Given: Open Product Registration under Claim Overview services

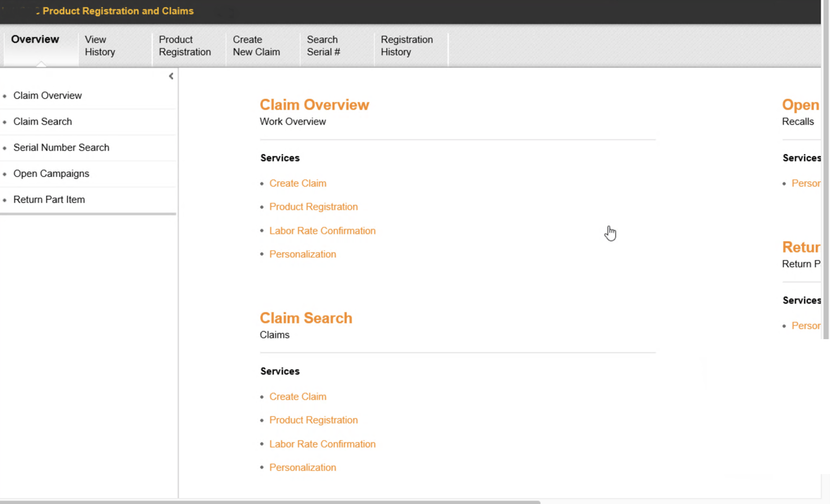Looking at the screenshot, I should (313, 206).
